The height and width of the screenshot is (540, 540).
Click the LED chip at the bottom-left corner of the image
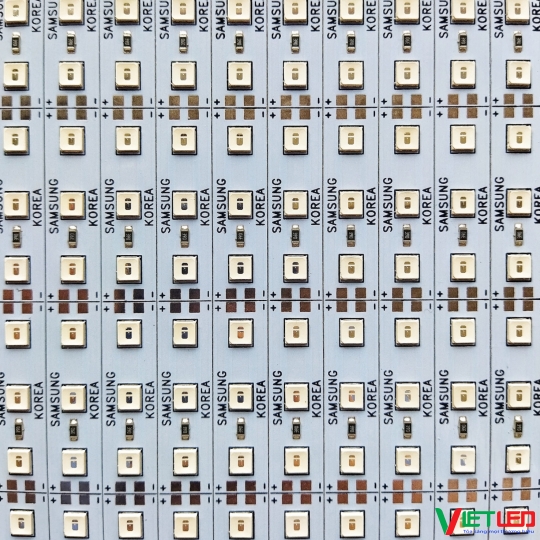pyautogui.click(x=22, y=524)
